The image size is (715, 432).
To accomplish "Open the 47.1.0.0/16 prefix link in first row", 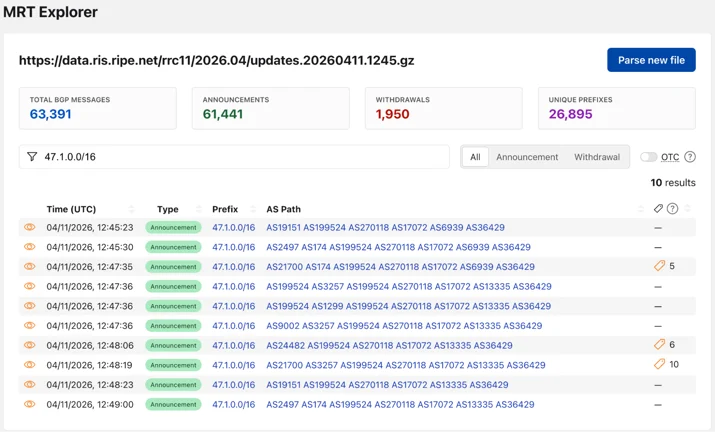I will (x=233, y=227).
